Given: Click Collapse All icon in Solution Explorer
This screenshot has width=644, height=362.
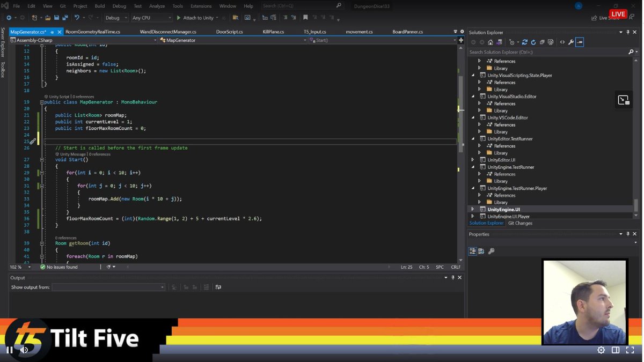Looking at the screenshot, I should [x=542, y=42].
